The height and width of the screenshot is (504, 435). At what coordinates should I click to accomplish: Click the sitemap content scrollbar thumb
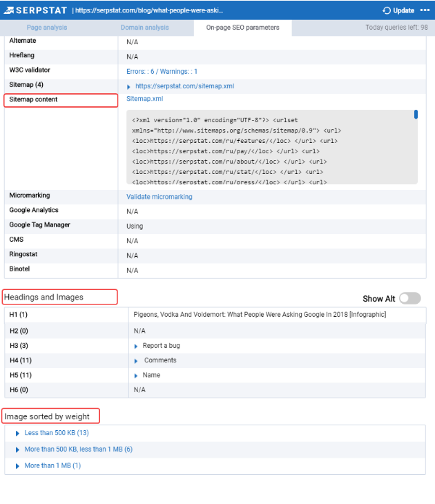416,115
